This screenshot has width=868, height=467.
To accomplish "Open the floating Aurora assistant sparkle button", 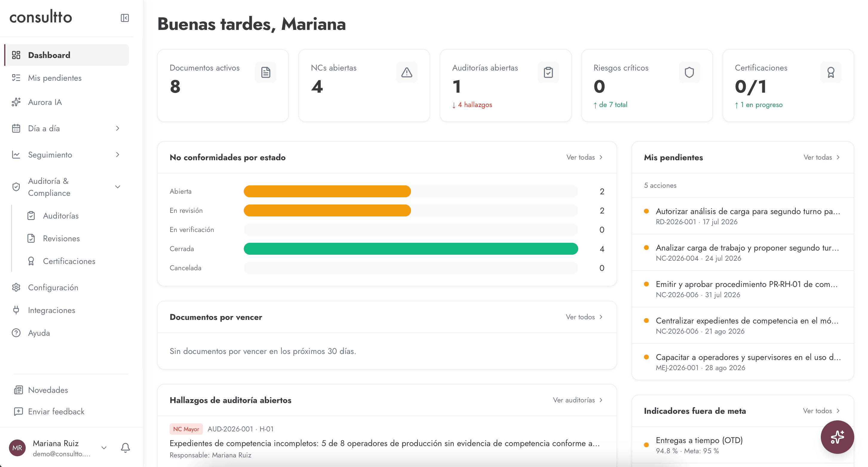I will pyautogui.click(x=837, y=437).
